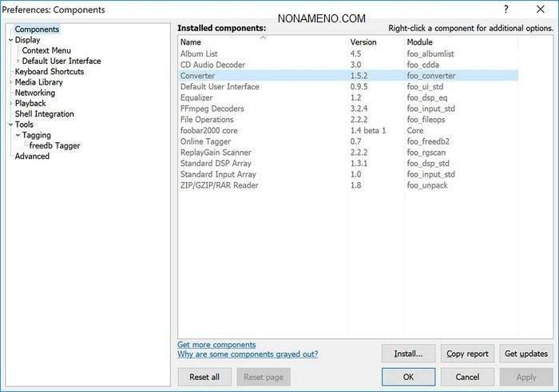Collapse the Tools tree node
Image resolution: width=559 pixels, height=392 pixels.
click(x=10, y=125)
